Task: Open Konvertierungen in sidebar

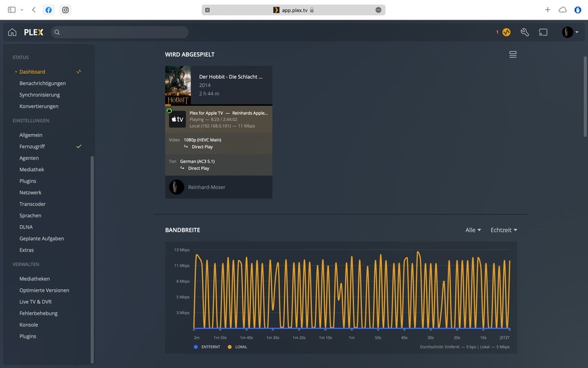Action: [39, 106]
